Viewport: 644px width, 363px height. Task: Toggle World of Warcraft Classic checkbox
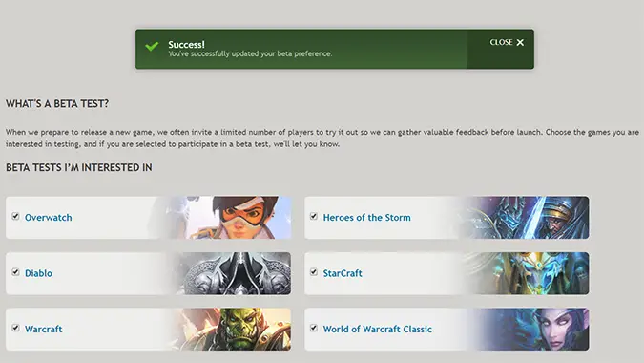[314, 328]
